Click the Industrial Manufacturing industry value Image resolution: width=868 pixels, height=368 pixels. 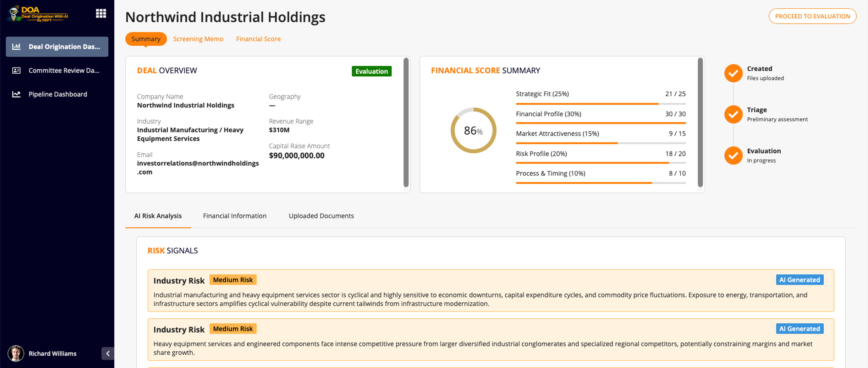click(x=190, y=134)
